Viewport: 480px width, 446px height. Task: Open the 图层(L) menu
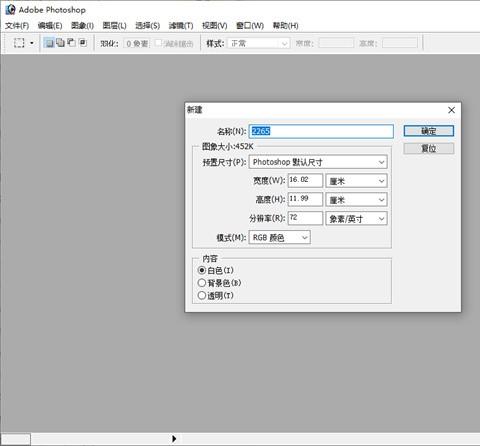point(114,26)
